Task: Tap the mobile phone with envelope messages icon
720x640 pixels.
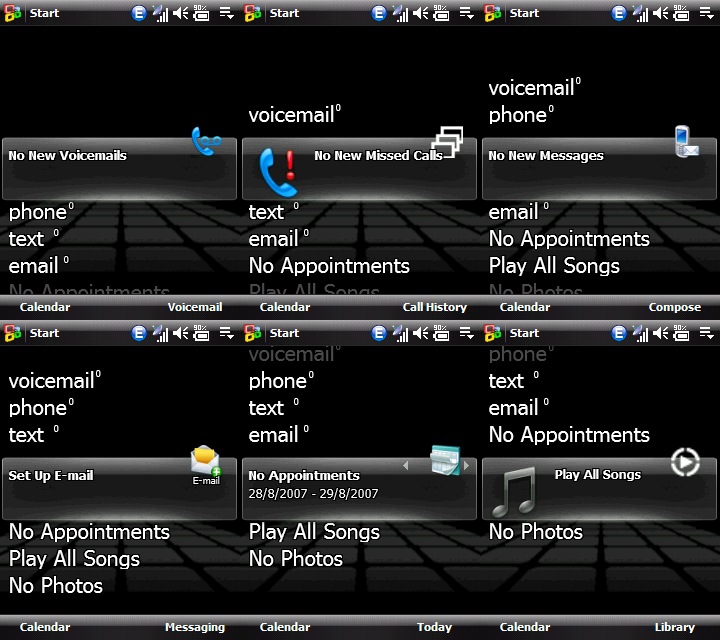Action: [686, 142]
